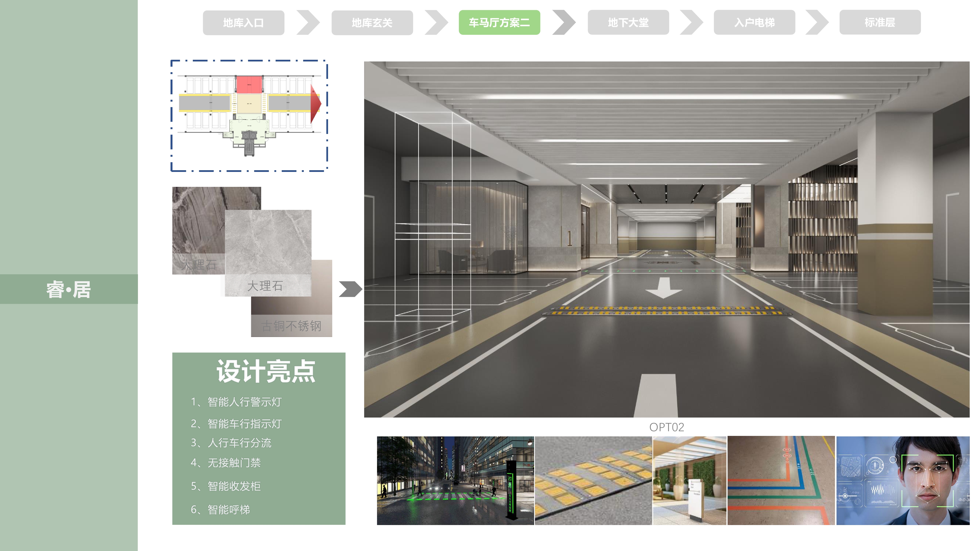Open the yellow speed bump photo

pyautogui.click(x=593, y=480)
